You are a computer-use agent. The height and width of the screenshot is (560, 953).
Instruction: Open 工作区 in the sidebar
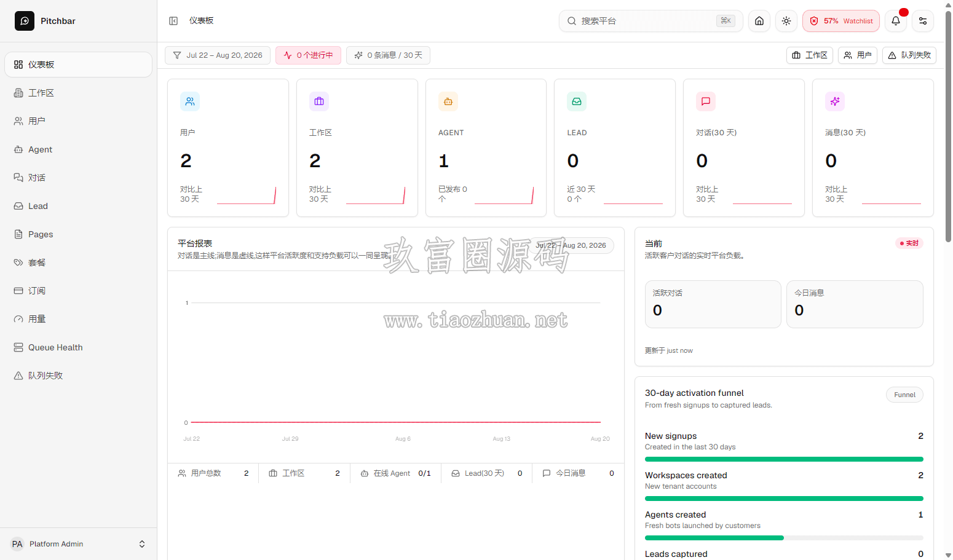78,93
